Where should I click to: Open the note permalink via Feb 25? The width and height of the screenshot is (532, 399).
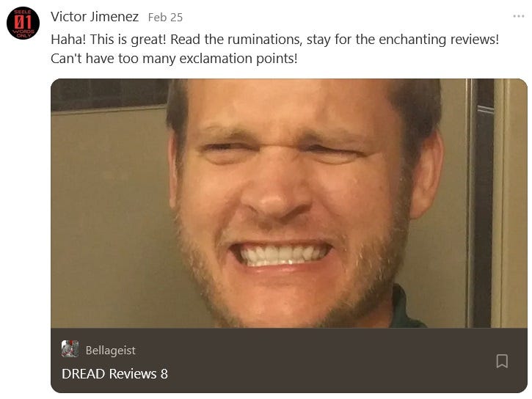(x=165, y=18)
